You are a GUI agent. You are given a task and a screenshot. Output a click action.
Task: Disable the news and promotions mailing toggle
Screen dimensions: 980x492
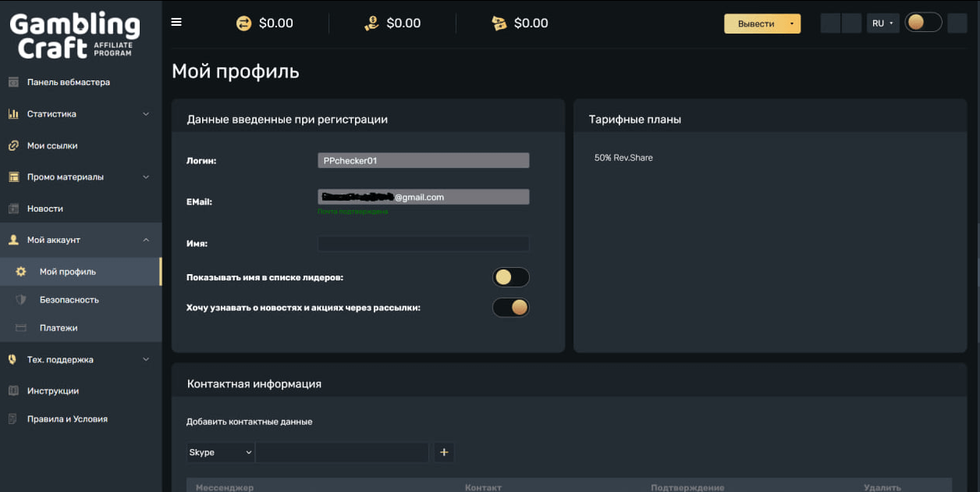(x=511, y=308)
